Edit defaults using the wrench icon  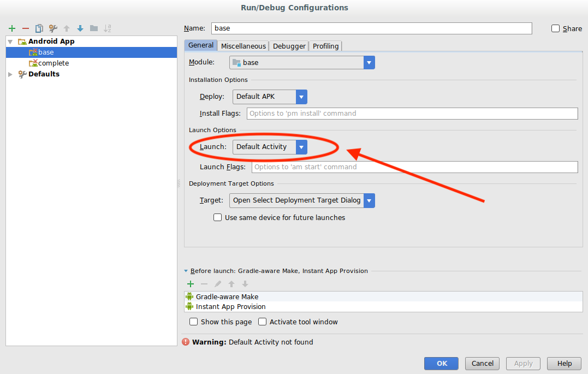pos(53,28)
